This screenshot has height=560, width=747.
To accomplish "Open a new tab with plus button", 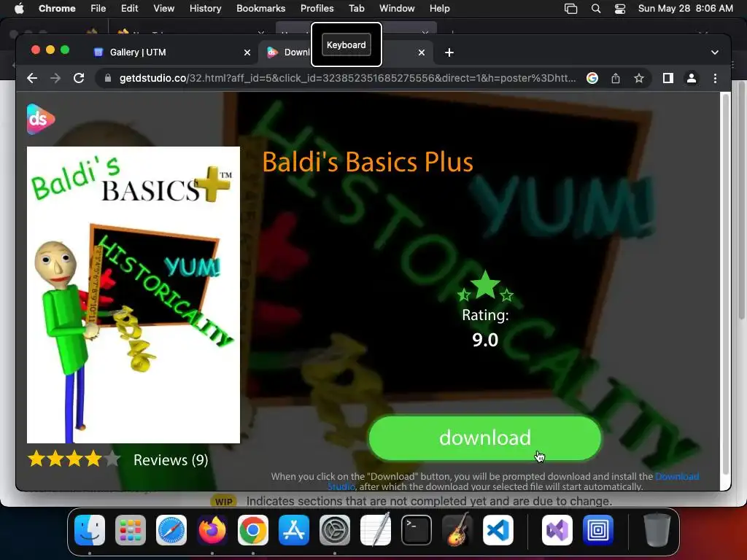I will click(449, 52).
